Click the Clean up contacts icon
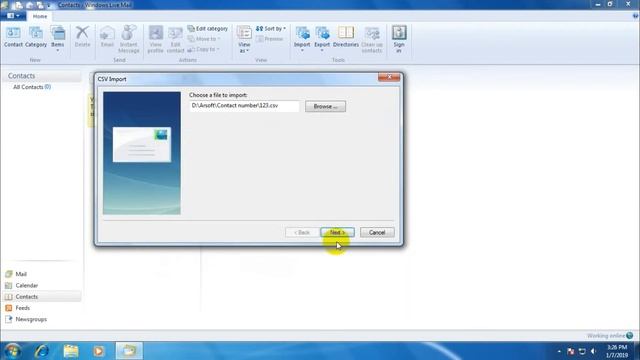The height and width of the screenshot is (360, 640). tap(372, 39)
